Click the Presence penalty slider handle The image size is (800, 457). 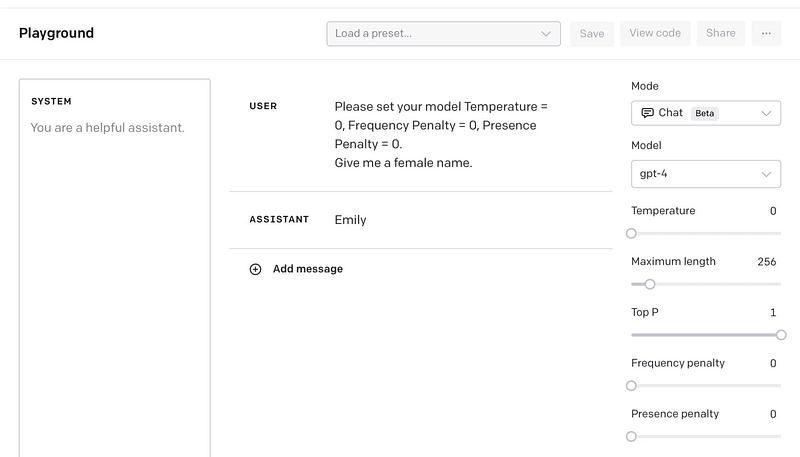point(631,437)
